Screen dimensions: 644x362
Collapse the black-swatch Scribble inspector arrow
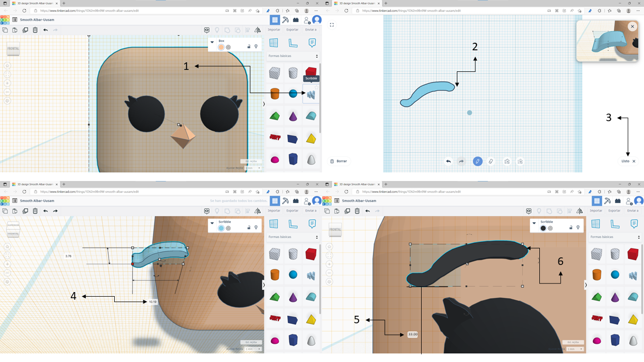click(534, 223)
